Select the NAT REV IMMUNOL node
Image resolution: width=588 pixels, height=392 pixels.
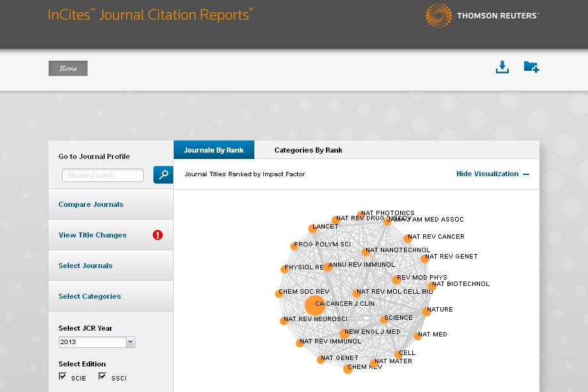[x=300, y=343]
